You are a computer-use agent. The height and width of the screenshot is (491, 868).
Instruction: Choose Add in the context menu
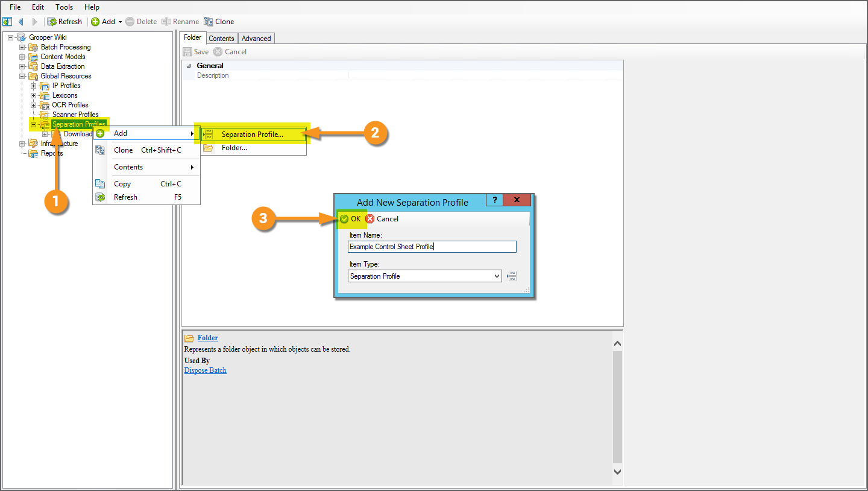coord(146,133)
